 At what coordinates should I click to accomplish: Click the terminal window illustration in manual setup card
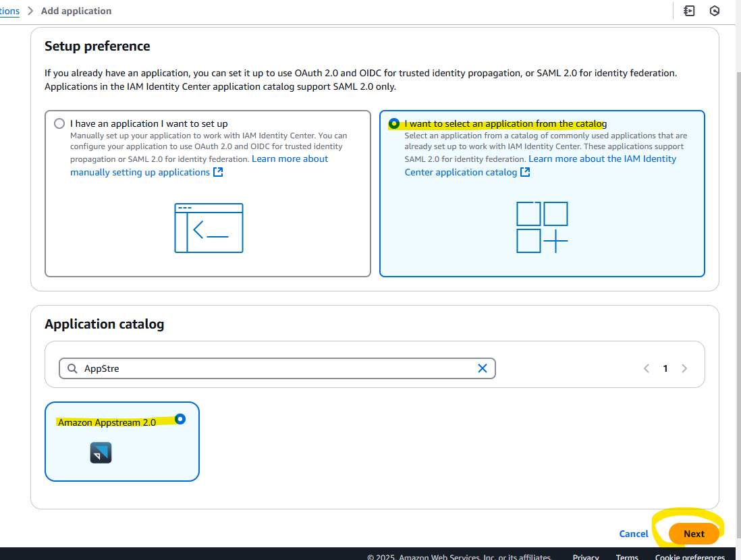209,228
